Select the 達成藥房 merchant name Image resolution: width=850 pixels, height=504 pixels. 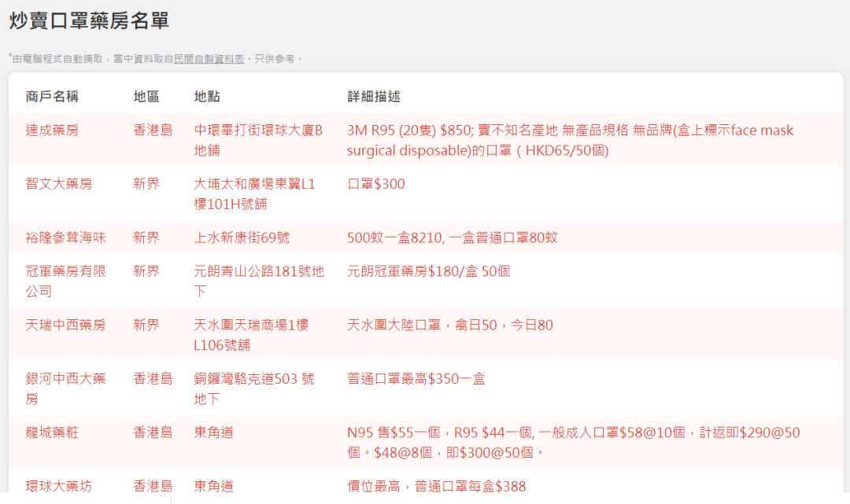pos(52,130)
